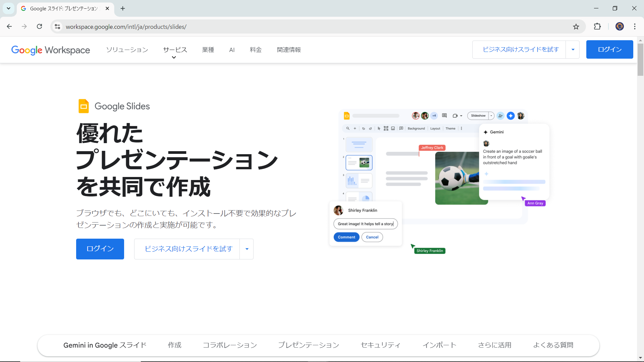Click the 'Shirley Franklin' green cursor label

coord(430,251)
